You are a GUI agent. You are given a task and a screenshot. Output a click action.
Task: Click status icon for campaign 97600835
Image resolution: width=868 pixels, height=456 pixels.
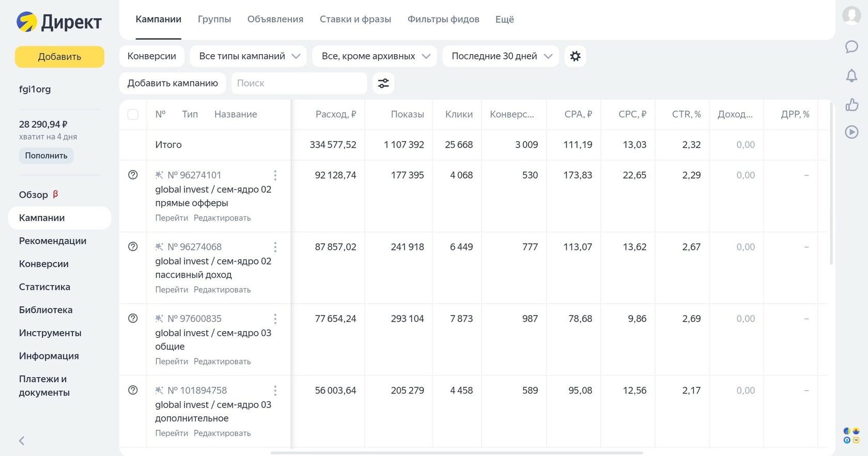click(133, 319)
